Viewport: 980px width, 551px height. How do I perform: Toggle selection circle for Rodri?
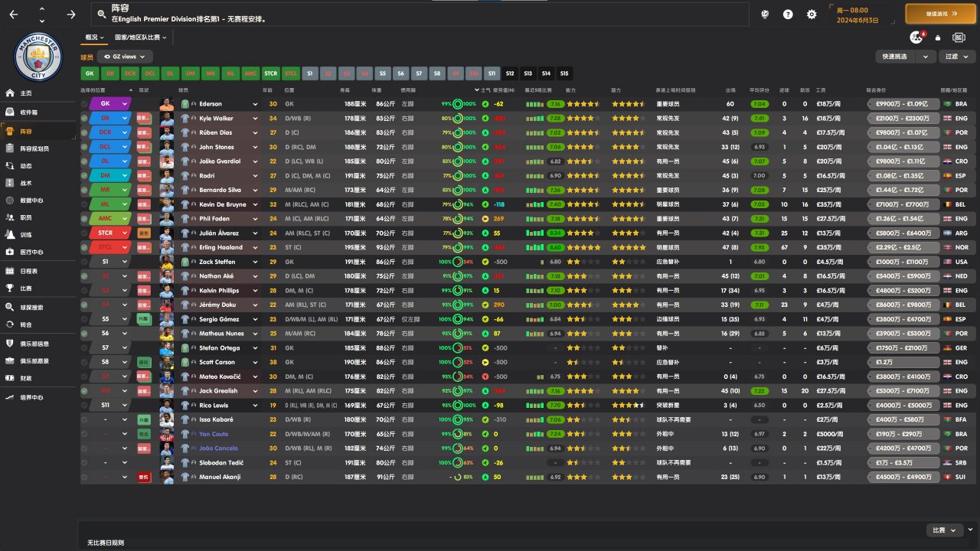pos(84,176)
